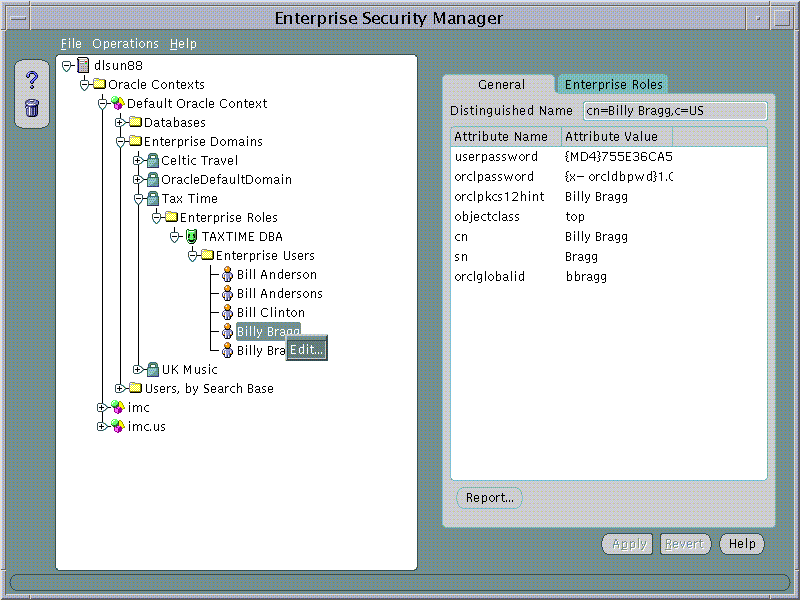Viewport: 800px width, 600px height.
Task: Click the Revert button
Action: 685,544
